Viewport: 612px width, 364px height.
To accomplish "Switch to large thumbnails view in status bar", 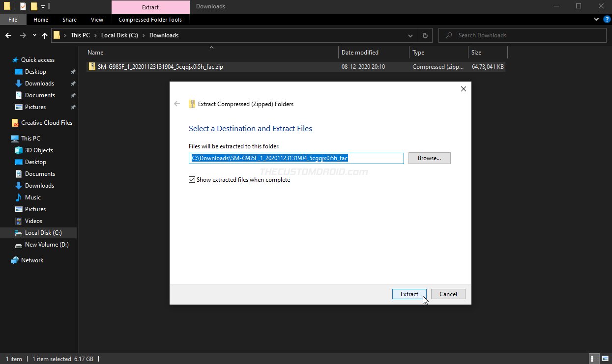I will pyautogui.click(x=604, y=359).
